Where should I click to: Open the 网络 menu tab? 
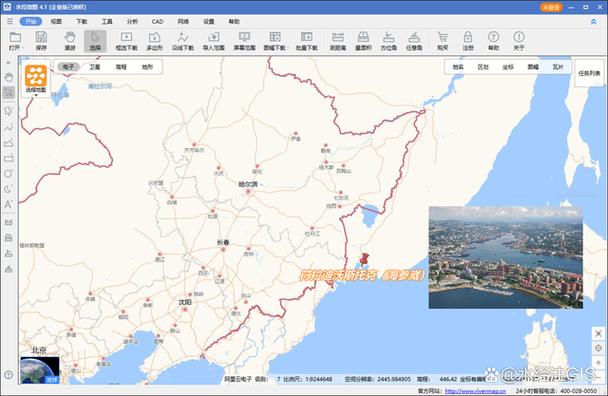[183, 21]
